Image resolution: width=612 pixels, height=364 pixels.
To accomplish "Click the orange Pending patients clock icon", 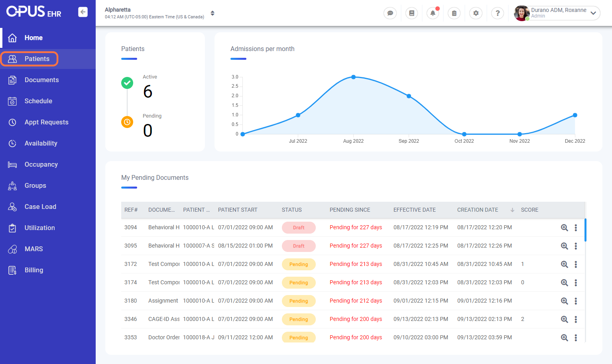I will coord(127,122).
